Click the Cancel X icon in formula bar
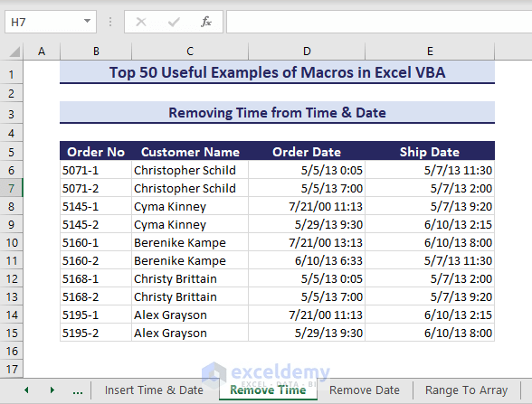532x404 pixels. click(141, 22)
